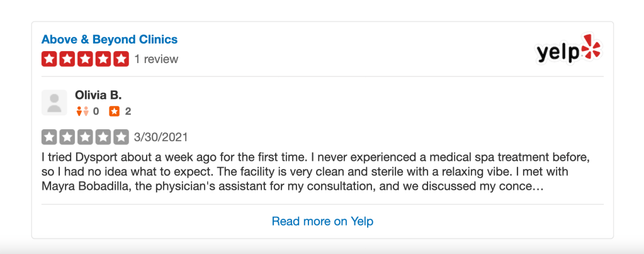Image resolution: width=644 pixels, height=254 pixels.
Task: Click Read more on Yelp
Action: coord(322,221)
